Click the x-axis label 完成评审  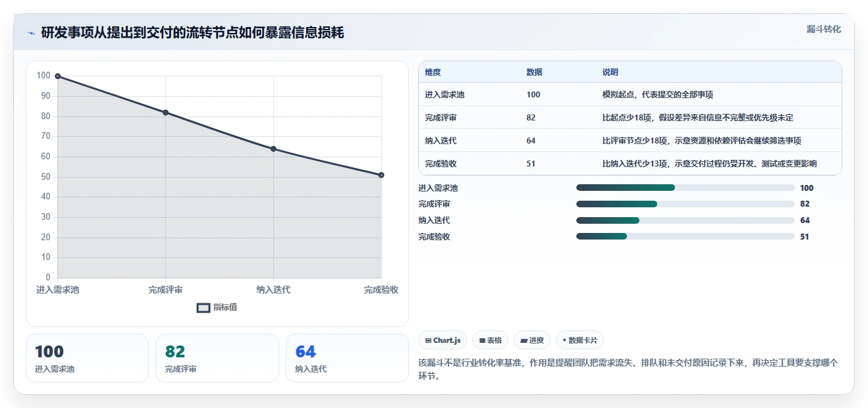[x=165, y=290]
